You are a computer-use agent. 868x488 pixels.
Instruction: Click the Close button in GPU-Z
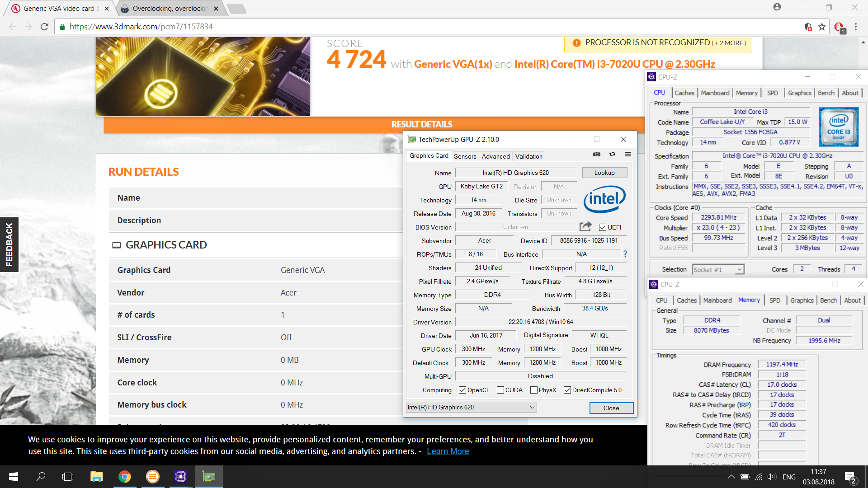tap(611, 408)
